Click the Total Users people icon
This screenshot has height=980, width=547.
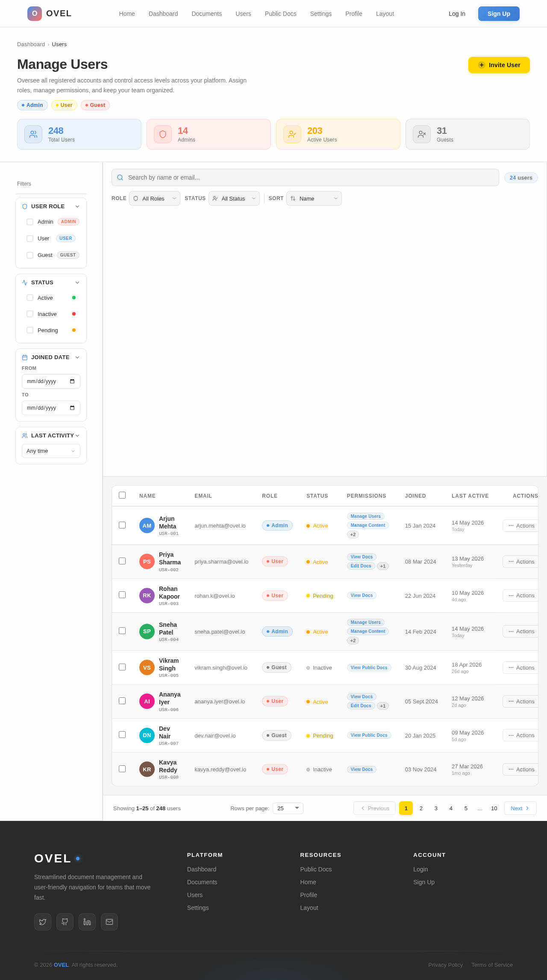[x=33, y=134]
